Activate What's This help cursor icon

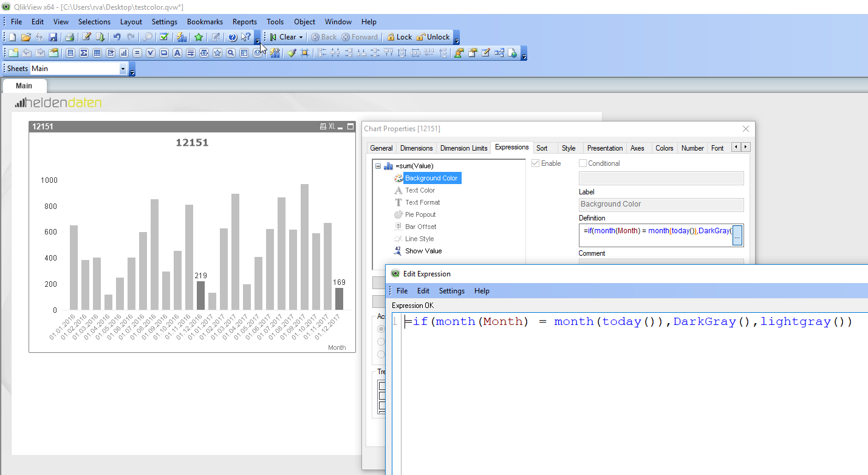[245, 36]
